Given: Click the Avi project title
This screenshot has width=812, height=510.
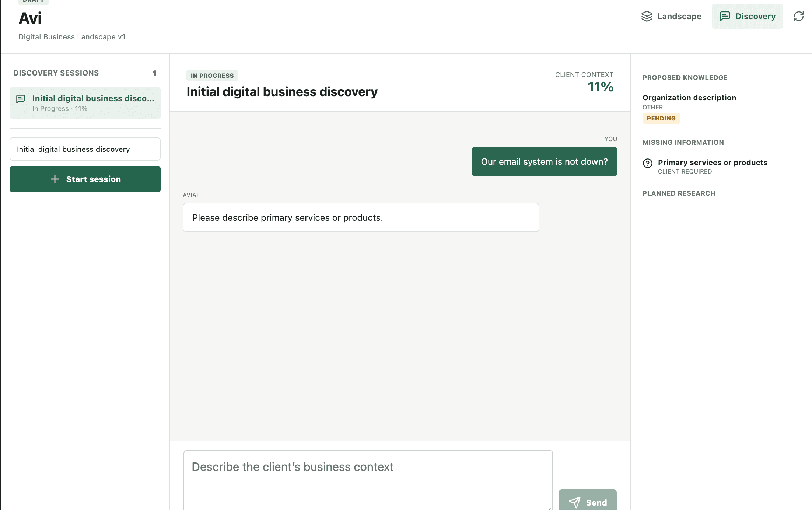Looking at the screenshot, I should click(30, 18).
